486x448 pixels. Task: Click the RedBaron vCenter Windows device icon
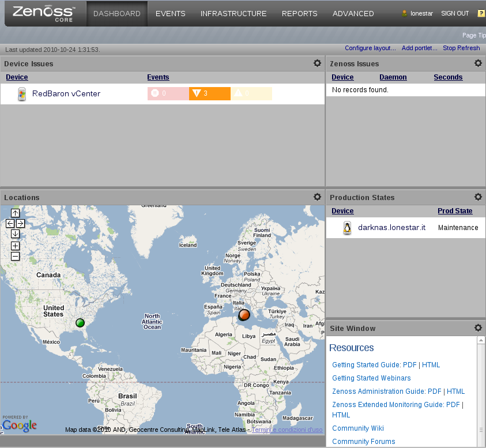click(22, 94)
